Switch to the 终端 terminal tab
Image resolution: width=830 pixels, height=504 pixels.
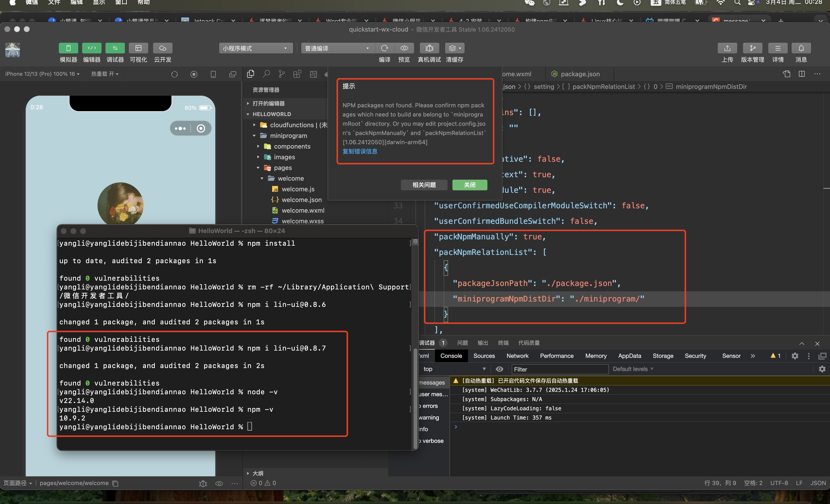pos(503,343)
